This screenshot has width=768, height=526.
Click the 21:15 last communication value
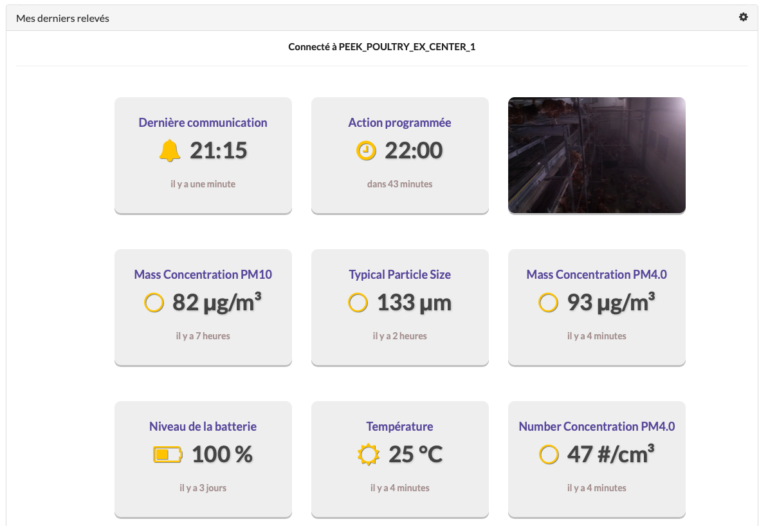(218, 150)
